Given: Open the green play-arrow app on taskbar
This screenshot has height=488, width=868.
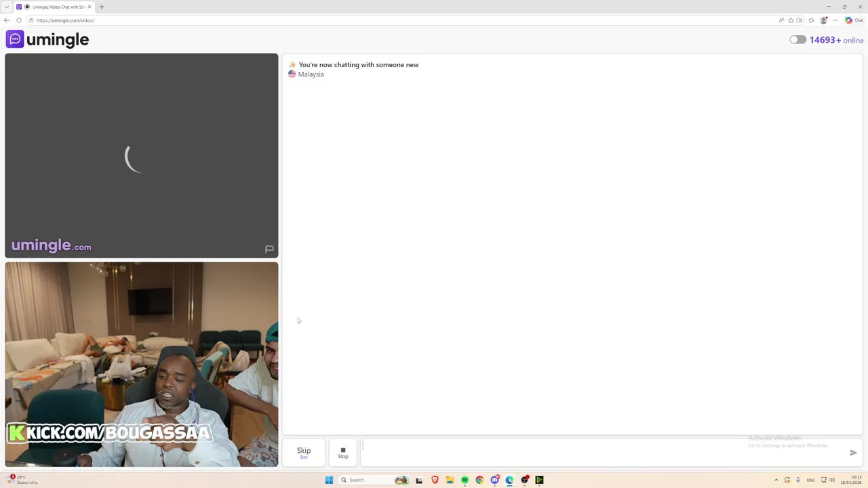Looking at the screenshot, I should tap(539, 480).
